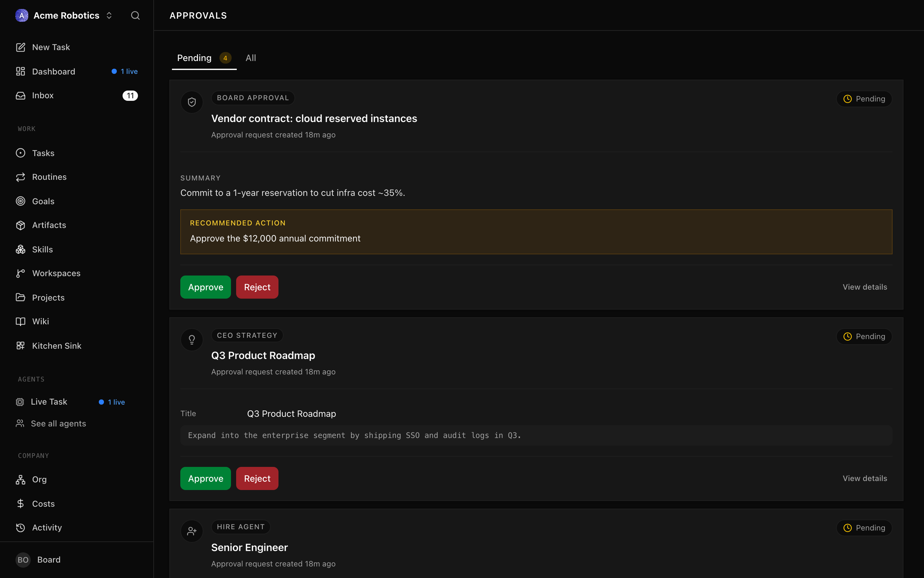Image resolution: width=924 pixels, height=578 pixels.
Task: Switch to the All tab
Action: (x=251, y=58)
